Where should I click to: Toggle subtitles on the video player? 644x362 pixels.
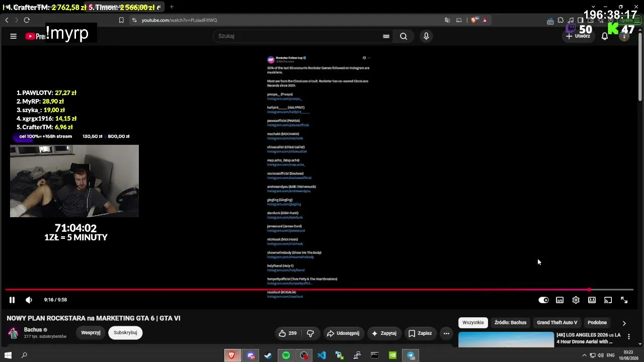pos(559,300)
